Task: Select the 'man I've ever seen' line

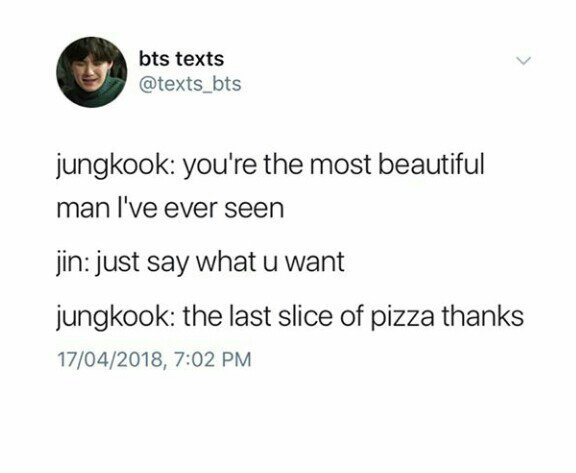Action: [x=170, y=209]
